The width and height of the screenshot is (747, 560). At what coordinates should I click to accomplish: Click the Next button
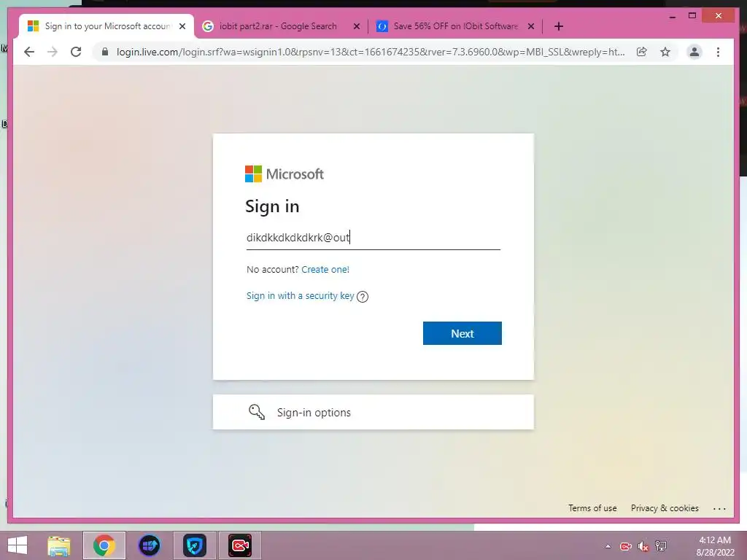(462, 333)
